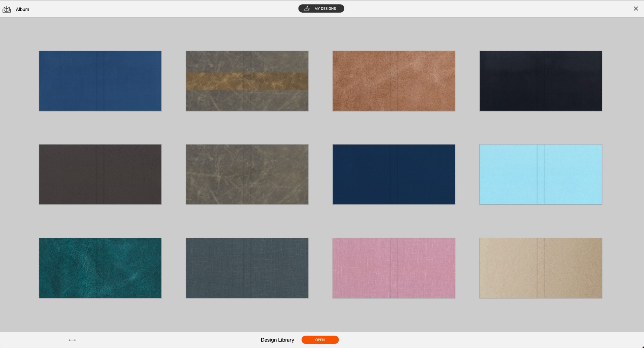Select the teal leather cover design
Screen dimensions: 644x348
click(100, 268)
